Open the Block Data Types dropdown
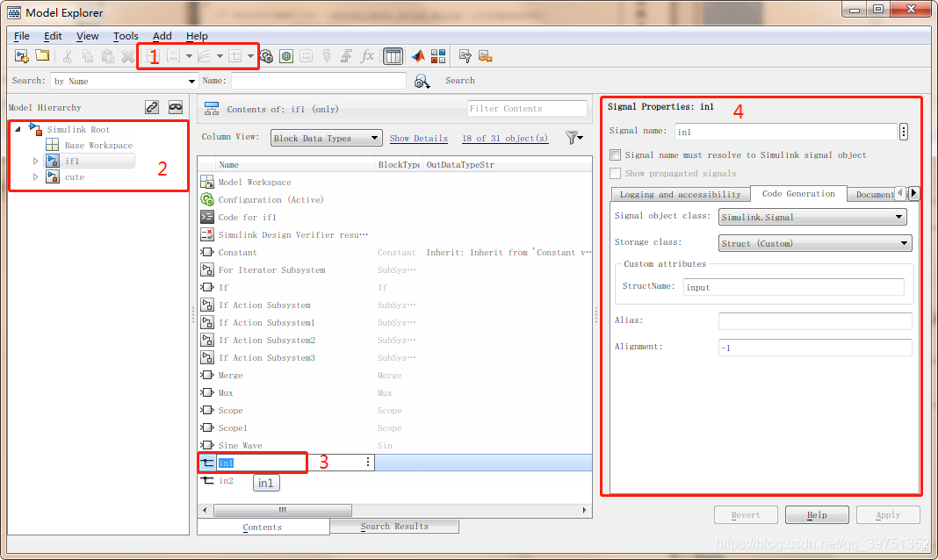The width and height of the screenshot is (938, 560). point(326,138)
